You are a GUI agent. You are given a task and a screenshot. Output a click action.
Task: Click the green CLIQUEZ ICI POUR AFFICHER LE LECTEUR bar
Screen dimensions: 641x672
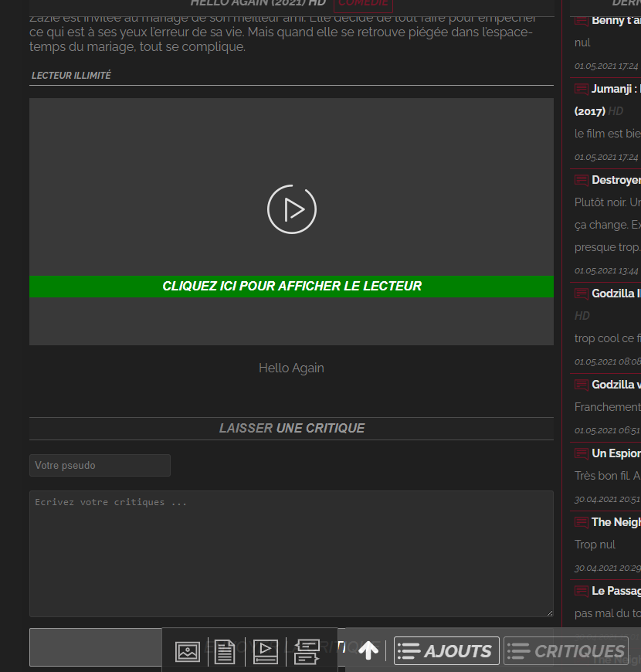point(291,287)
